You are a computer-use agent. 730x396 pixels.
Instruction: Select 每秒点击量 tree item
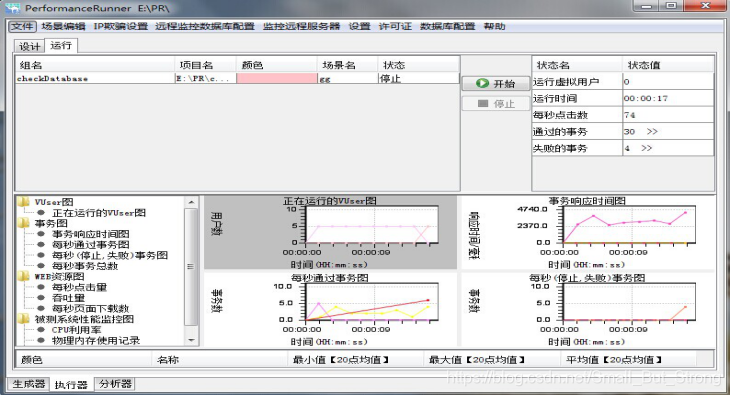(x=79, y=287)
